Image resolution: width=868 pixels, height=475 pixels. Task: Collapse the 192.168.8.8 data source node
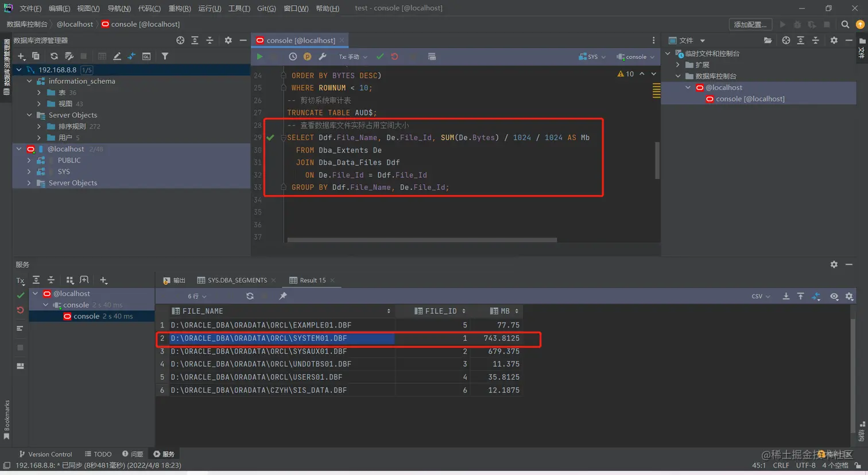(x=19, y=69)
